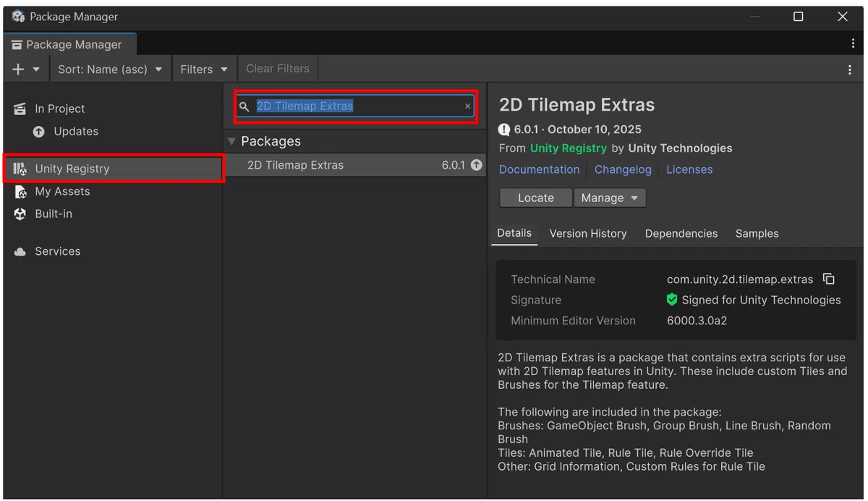This screenshot has height=501, width=868.
Task: Open the Filters dropdown
Action: [204, 70]
